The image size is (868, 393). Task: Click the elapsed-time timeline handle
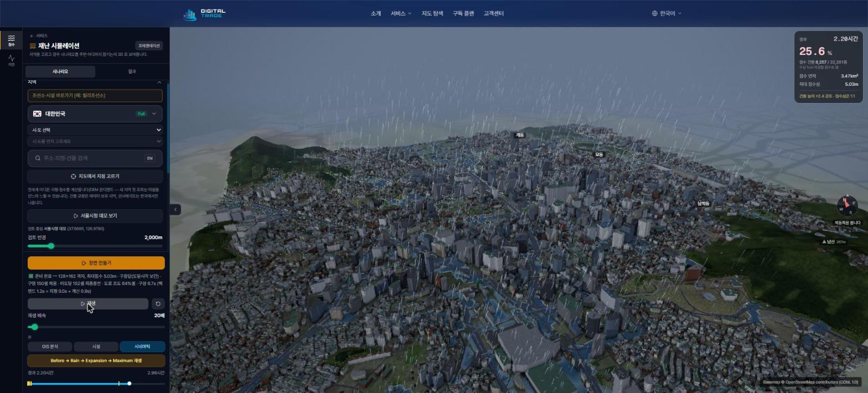coord(129,384)
